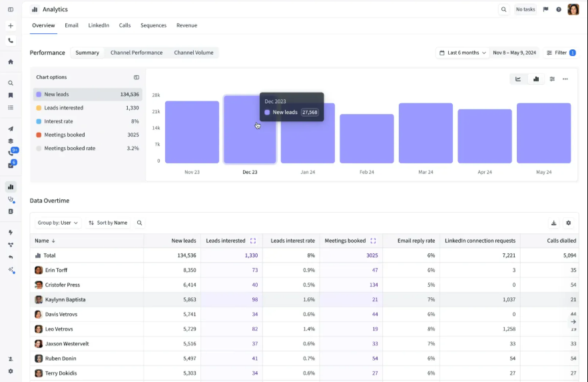This screenshot has width=588, height=382.
Task: Open chart settings sliders icon
Action: coord(552,79)
